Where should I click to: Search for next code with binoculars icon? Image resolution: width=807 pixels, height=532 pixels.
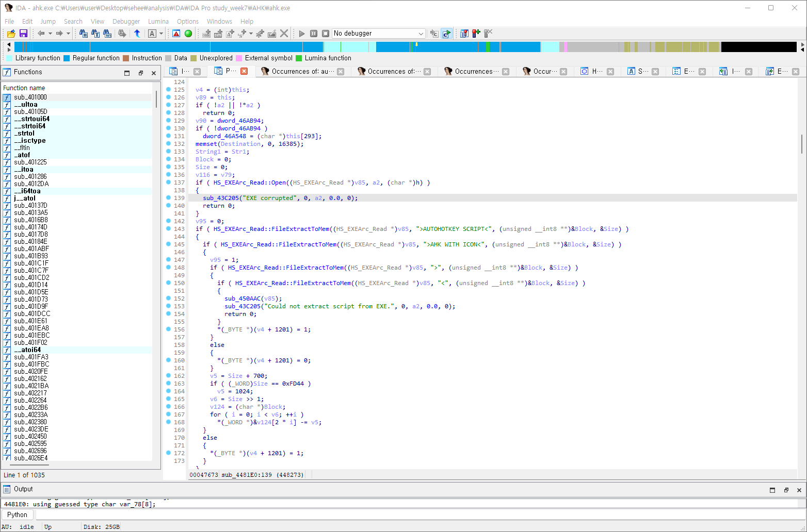[x=83, y=34]
